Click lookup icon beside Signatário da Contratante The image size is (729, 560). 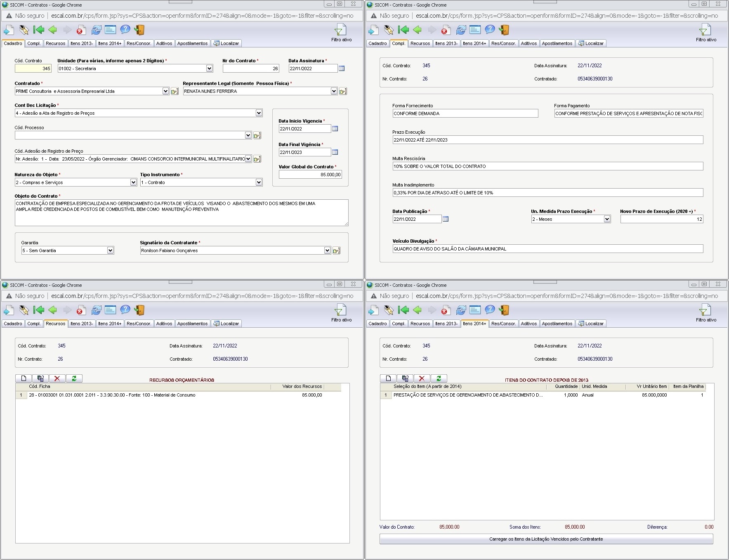[337, 250]
